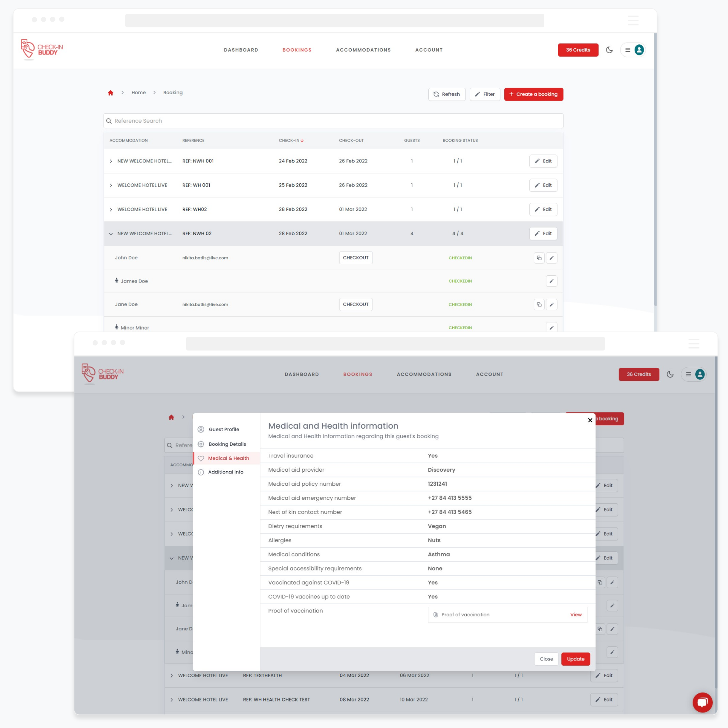
Task: Open the Filter button
Action: pyautogui.click(x=485, y=94)
